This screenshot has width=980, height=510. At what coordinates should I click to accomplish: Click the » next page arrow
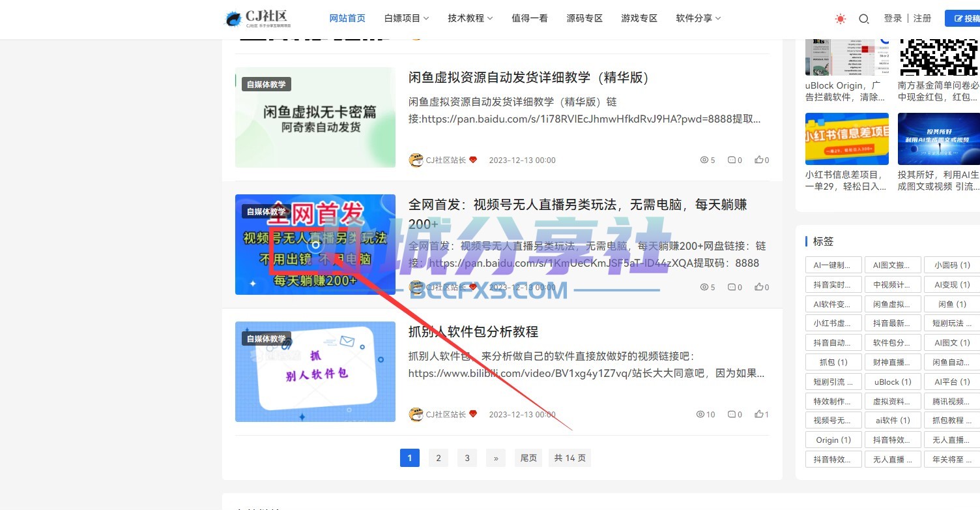[x=496, y=458]
